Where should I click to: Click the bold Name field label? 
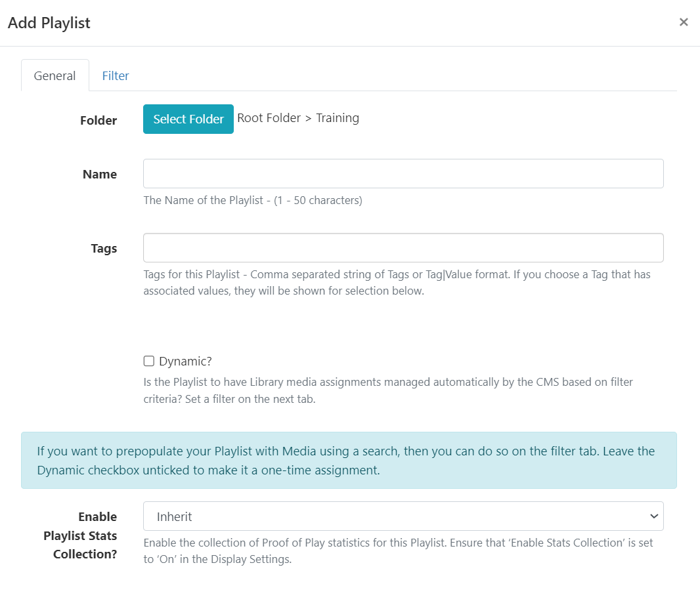[x=100, y=175]
